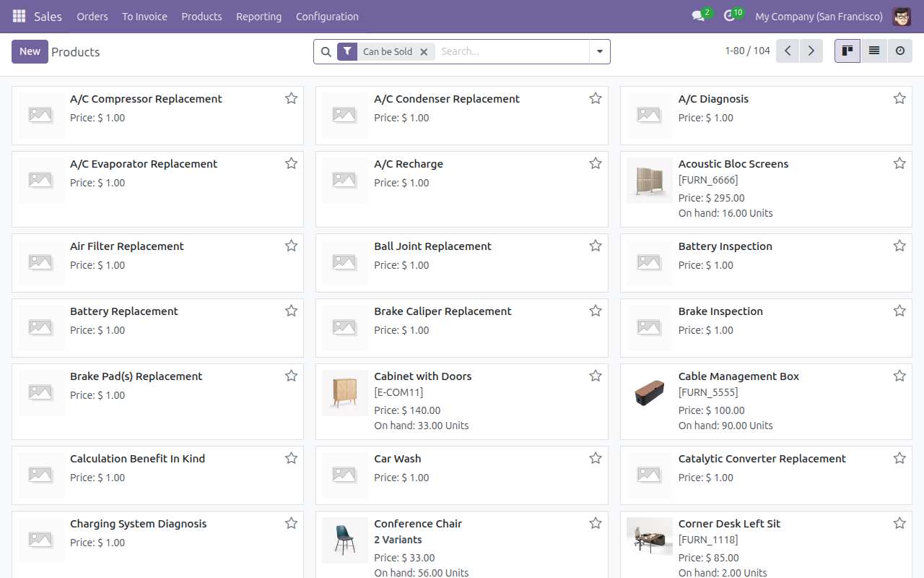Remove the Can be Sold filter
The width and height of the screenshot is (924, 578).
pos(424,52)
